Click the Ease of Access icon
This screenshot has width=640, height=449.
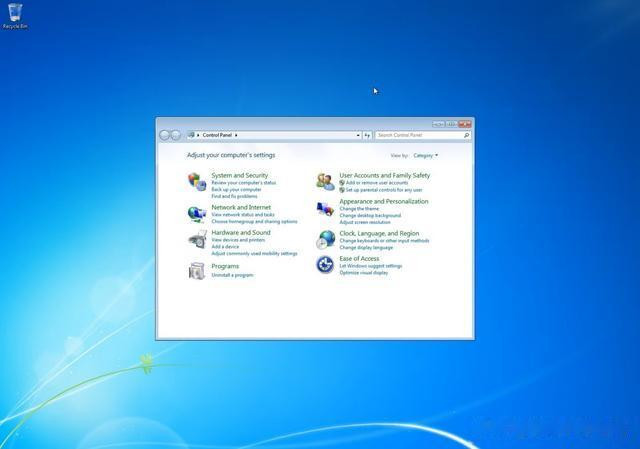(x=325, y=265)
